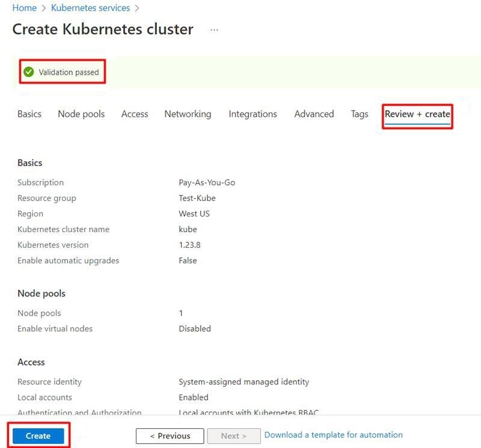
Task: Click the Test-Kube resource group value
Action: coord(197,198)
